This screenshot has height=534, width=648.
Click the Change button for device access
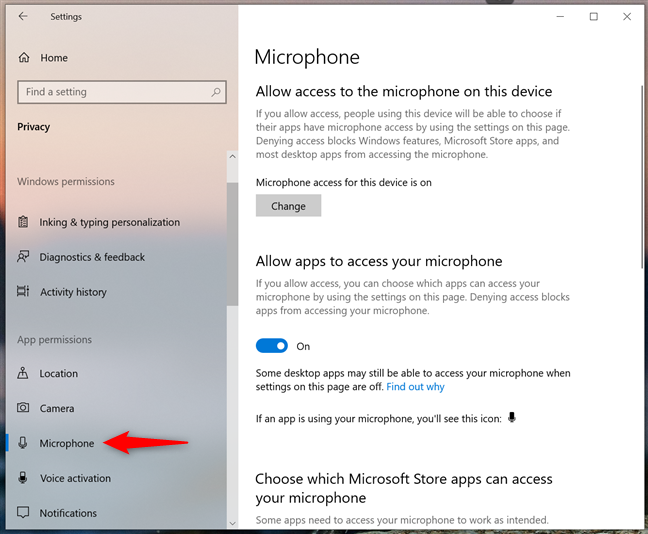pyautogui.click(x=288, y=206)
